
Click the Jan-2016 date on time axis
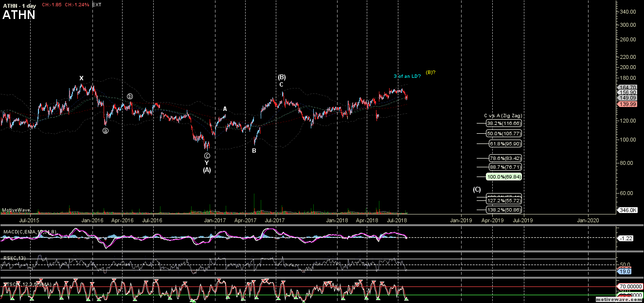92,220
